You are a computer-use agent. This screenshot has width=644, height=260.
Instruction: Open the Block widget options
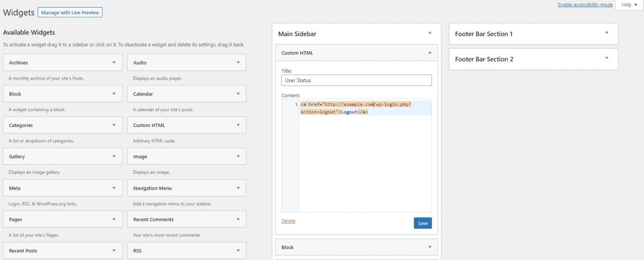coord(114,94)
